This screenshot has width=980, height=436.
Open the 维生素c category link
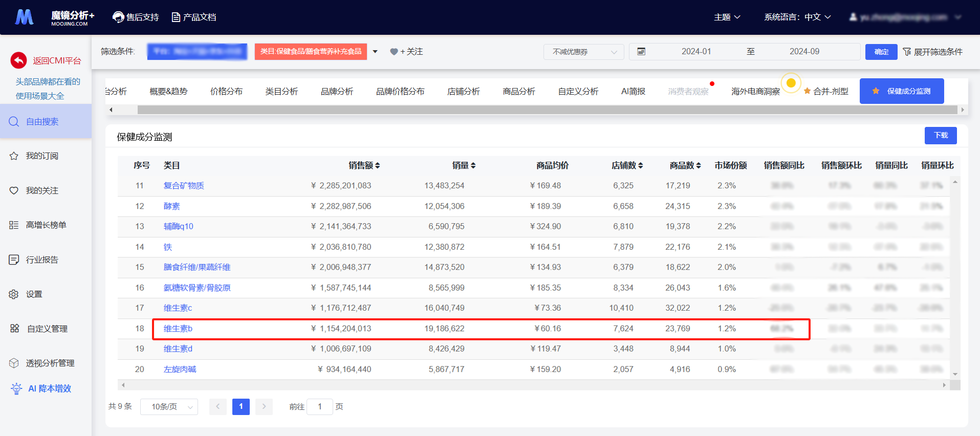tap(178, 308)
